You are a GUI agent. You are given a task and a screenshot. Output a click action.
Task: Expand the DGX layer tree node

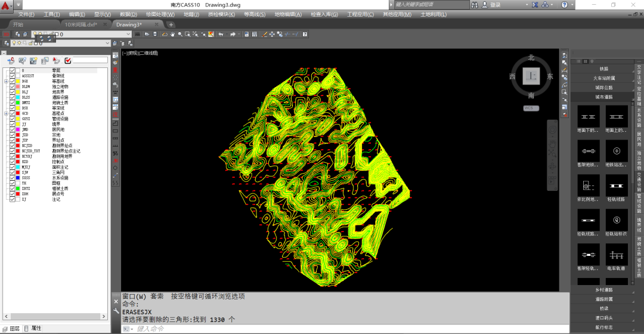[6, 81]
